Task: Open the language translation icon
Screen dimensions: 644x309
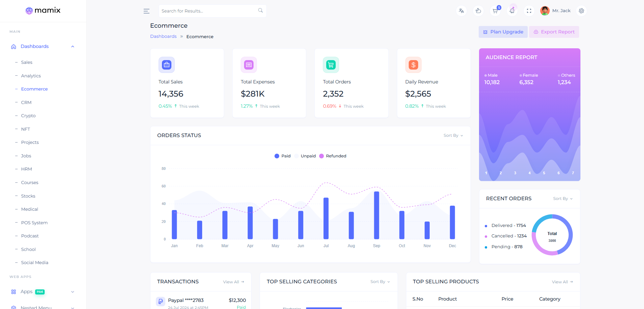Action: click(x=461, y=11)
